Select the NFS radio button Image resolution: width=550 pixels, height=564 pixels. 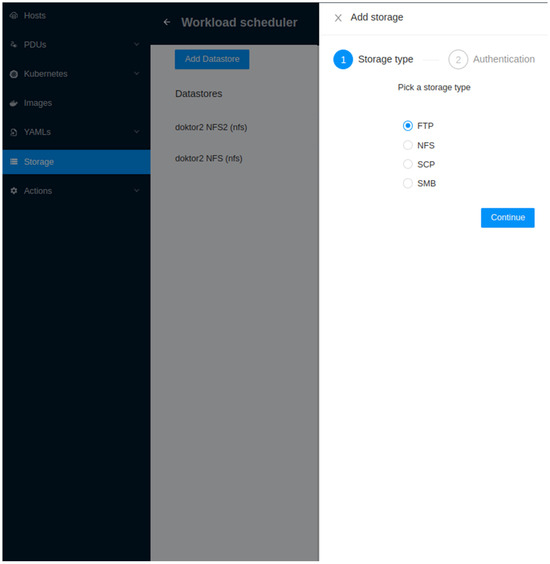[408, 145]
